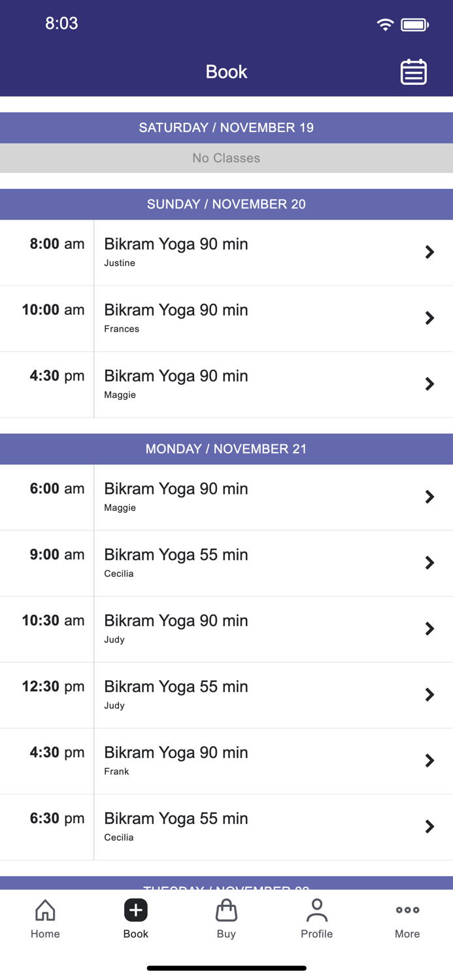Select the Home icon in bottom navigation
The height and width of the screenshot is (980, 453).
[44, 917]
